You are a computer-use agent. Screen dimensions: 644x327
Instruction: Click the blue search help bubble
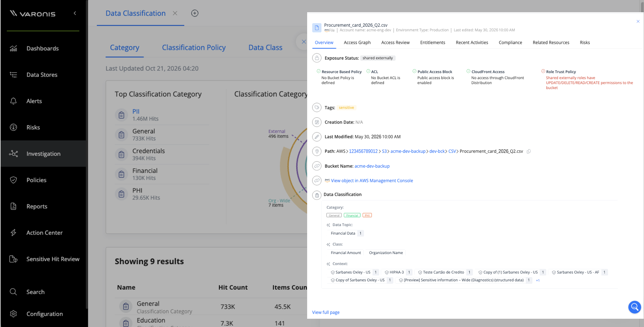634,307
